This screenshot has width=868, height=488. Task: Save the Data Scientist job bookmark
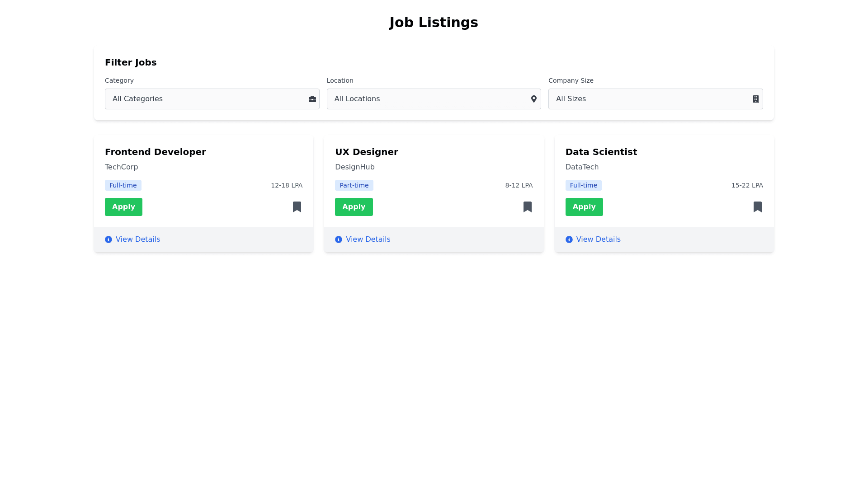click(757, 207)
